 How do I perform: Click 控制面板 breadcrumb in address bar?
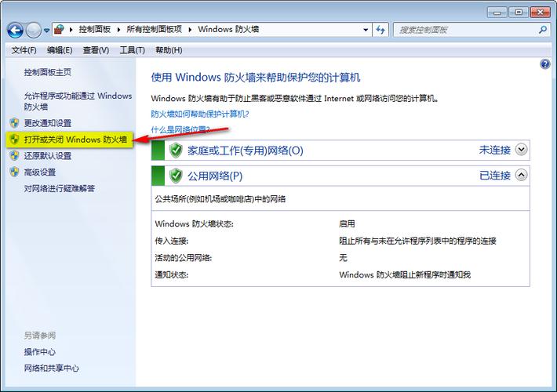[95, 29]
